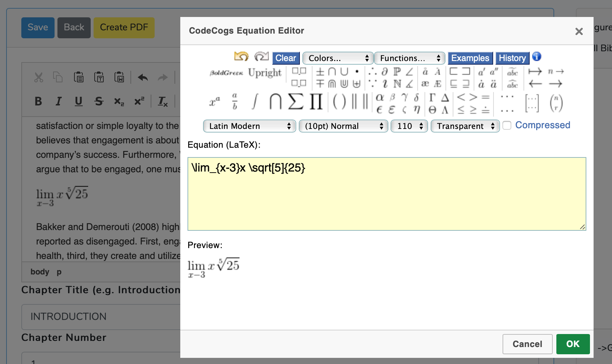This screenshot has width=612, height=364.
Task: Click the undo arrow icon in equation editor
Action: (241, 57)
